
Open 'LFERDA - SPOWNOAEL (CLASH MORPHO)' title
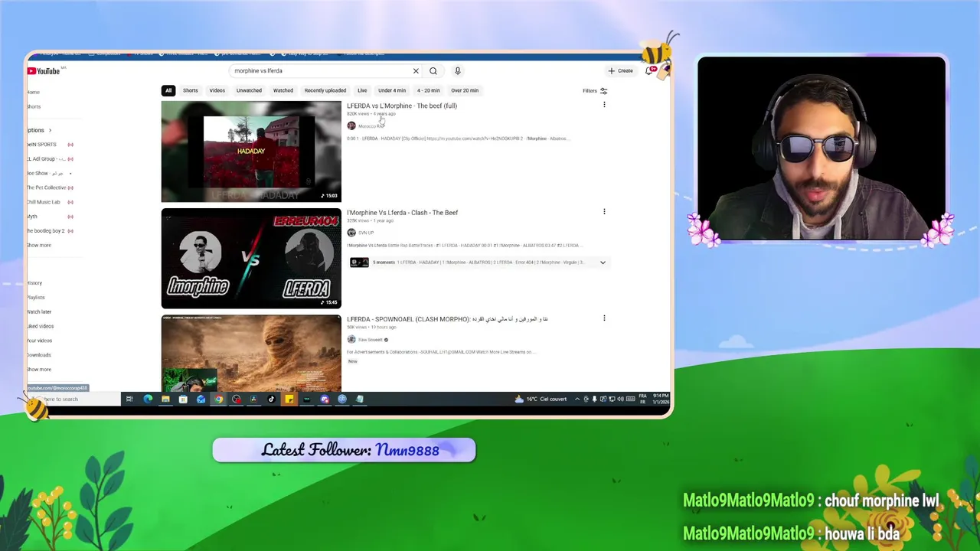click(447, 318)
